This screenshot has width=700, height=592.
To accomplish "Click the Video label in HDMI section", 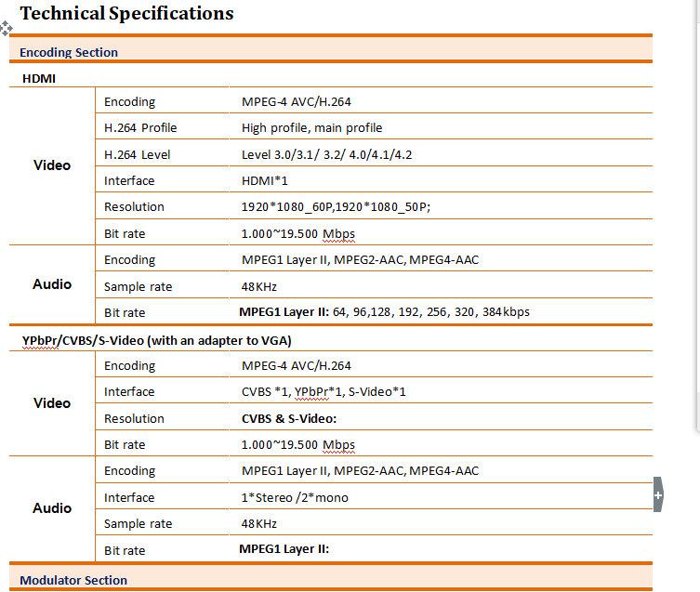I will [x=52, y=165].
